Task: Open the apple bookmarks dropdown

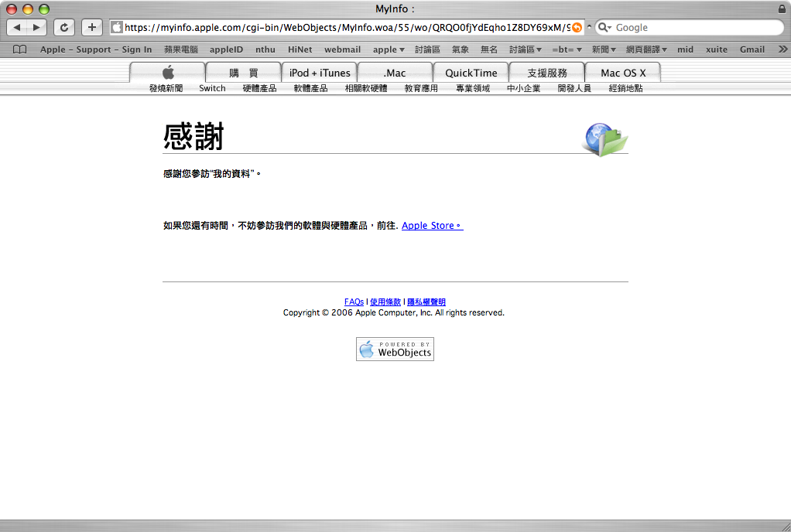Action: tap(389, 49)
